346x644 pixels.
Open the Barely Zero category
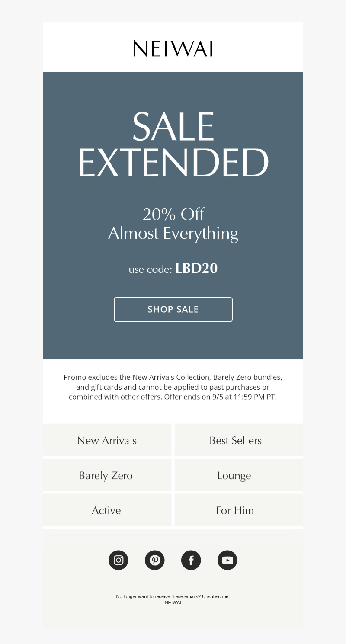point(107,475)
